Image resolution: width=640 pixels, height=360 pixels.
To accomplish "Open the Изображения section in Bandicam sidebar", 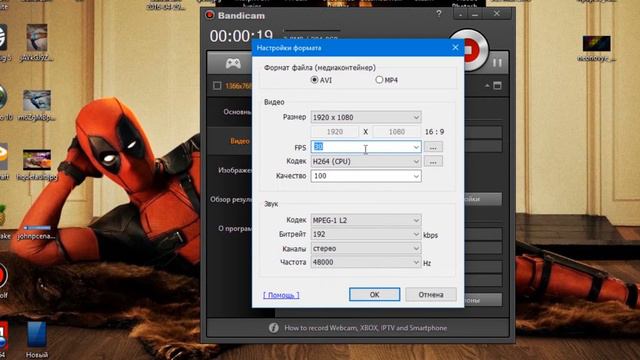I will tap(235, 170).
